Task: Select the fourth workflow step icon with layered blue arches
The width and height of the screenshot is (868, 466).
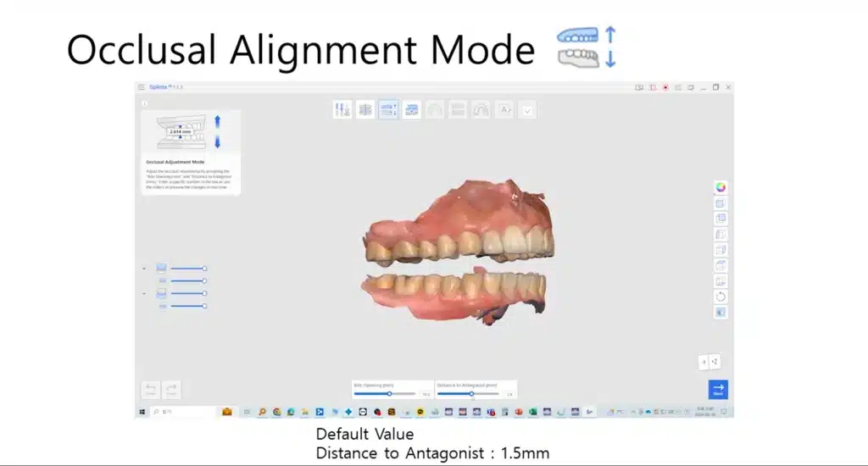Action: click(411, 109)
